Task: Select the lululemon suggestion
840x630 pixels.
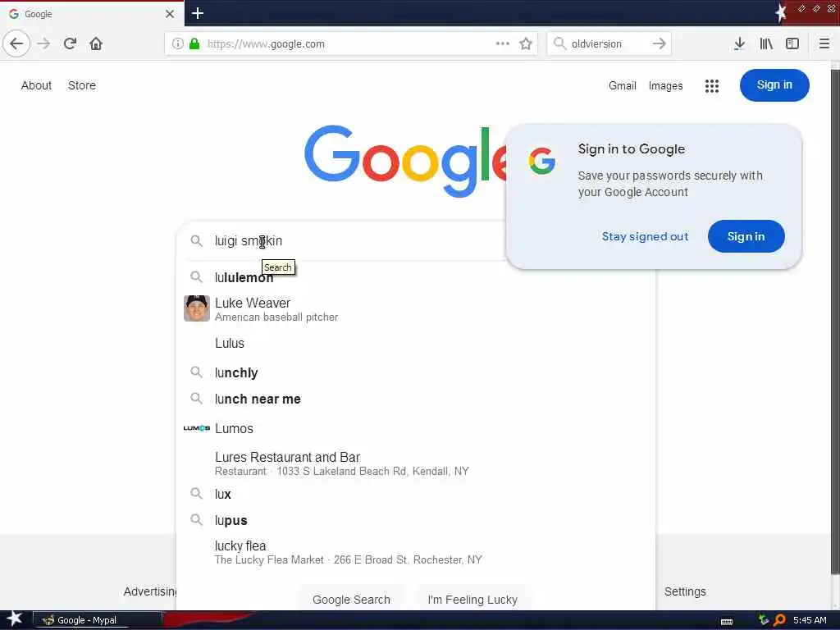Action: click(x=415, y=277)
